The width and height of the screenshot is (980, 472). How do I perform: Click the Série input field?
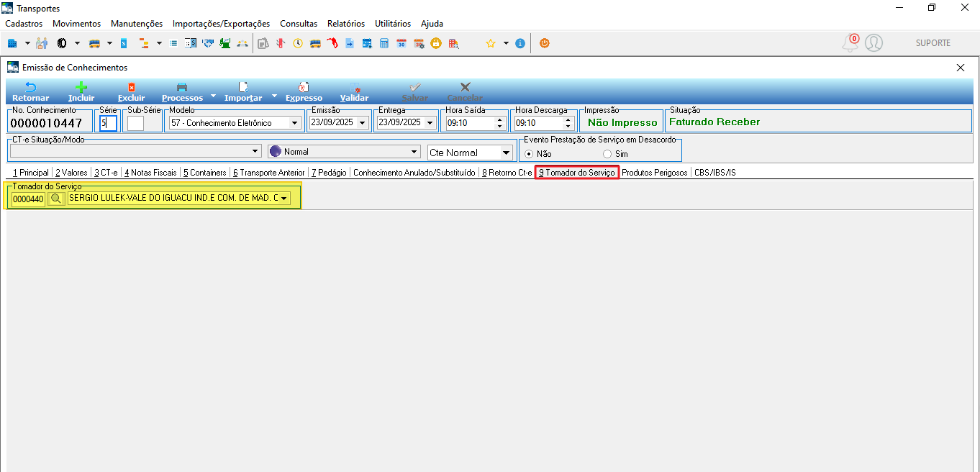pos(108,123)
